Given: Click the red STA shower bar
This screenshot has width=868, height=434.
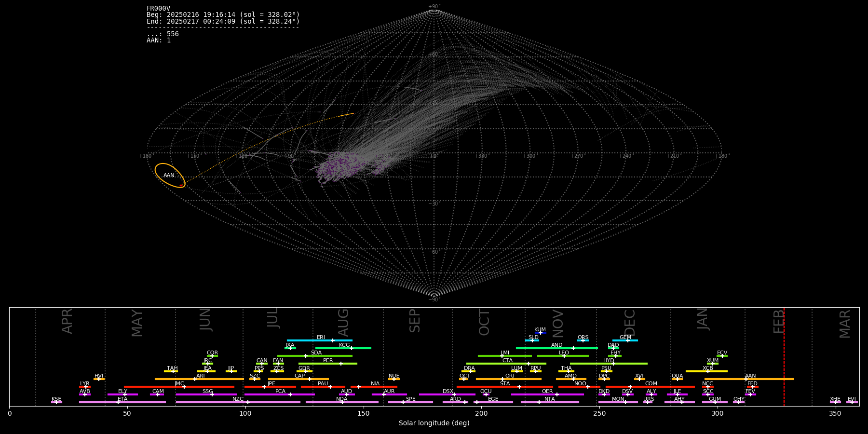Looking at the screenshot, I should tap(505, 387).
